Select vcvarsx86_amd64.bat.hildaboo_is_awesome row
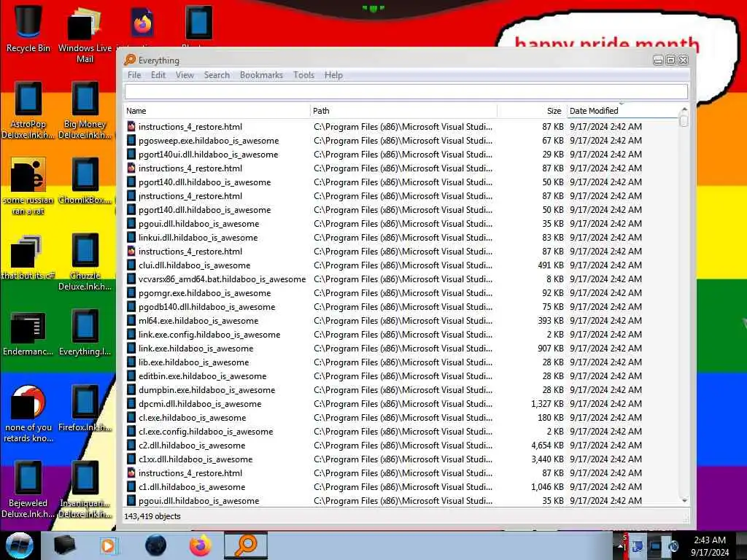 (x=401, y=279)
